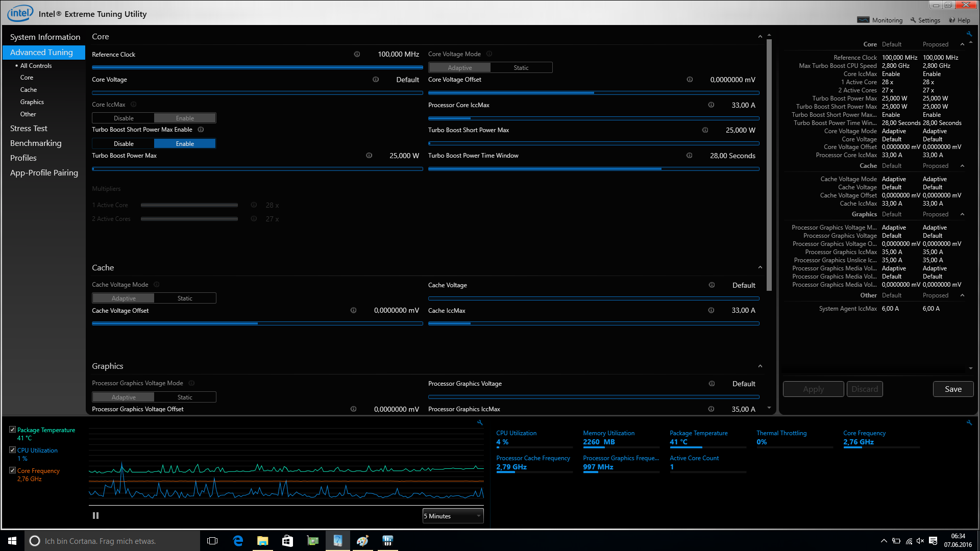This screenshot has width=980, height=551.
Task: Click wrench icon above monitoring graph
Action: (480, 422)
